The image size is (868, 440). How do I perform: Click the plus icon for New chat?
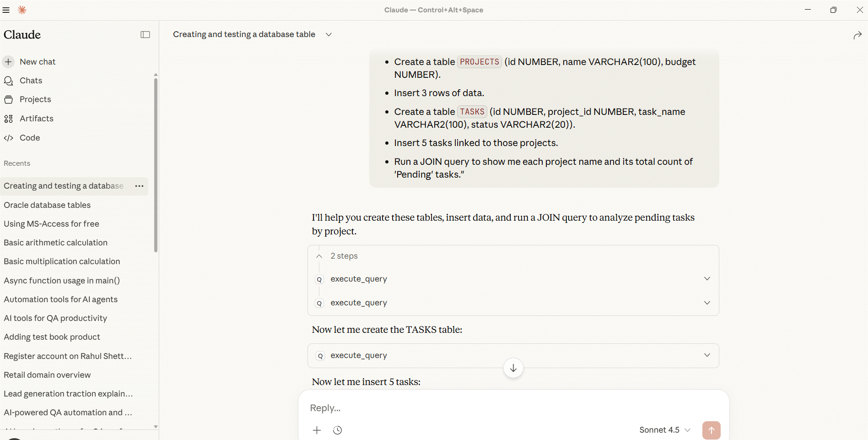click(9, 62)
